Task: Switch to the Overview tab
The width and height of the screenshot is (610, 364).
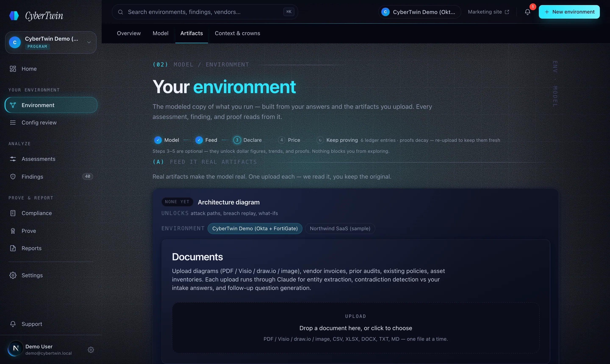Action: pos(129,33)
